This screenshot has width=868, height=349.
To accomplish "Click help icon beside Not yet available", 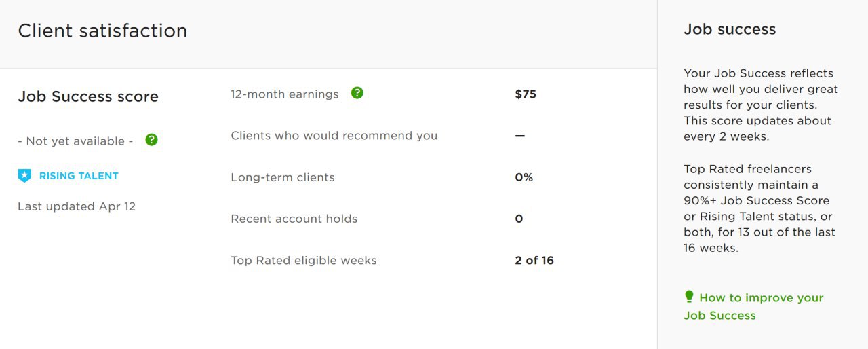I will pyautogui.click(x=152, y=140).
